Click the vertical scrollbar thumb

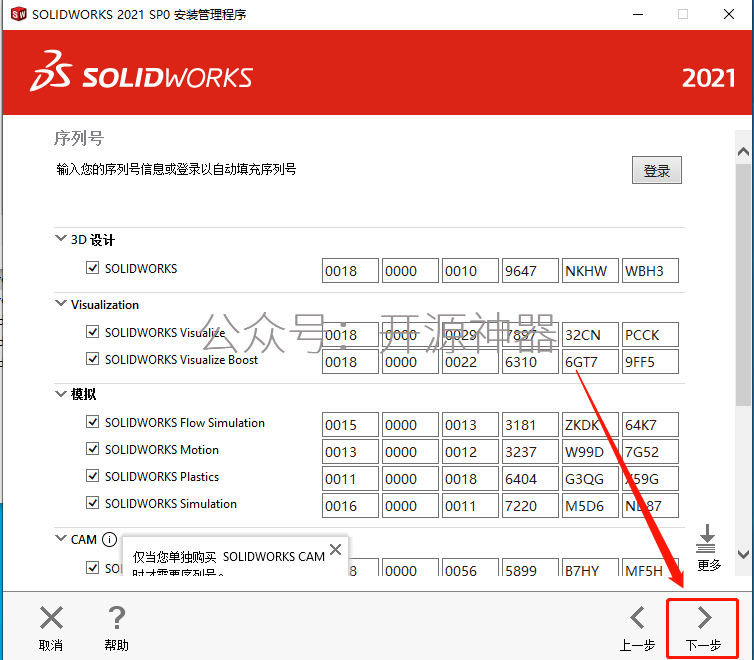pos(744,286)
